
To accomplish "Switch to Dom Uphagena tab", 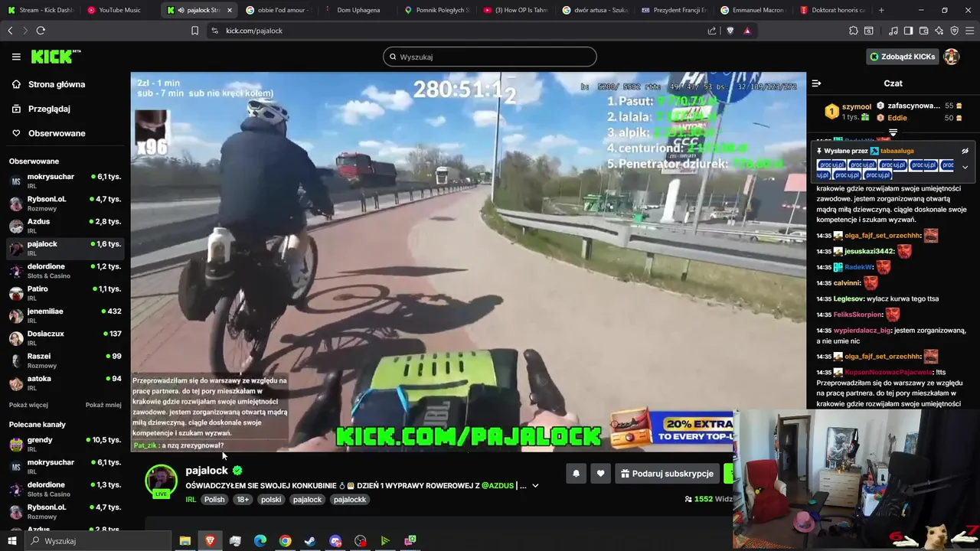I will 358,10.
